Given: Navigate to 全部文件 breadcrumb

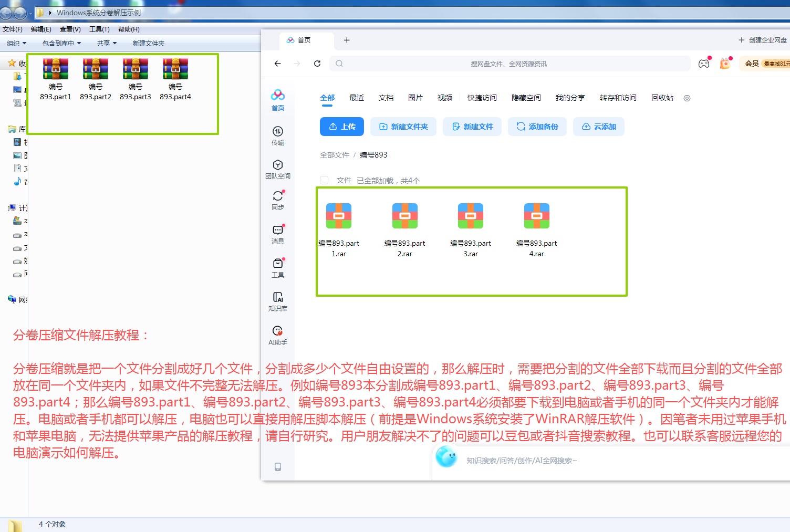Looking at the screenshot, I should 335,155.
